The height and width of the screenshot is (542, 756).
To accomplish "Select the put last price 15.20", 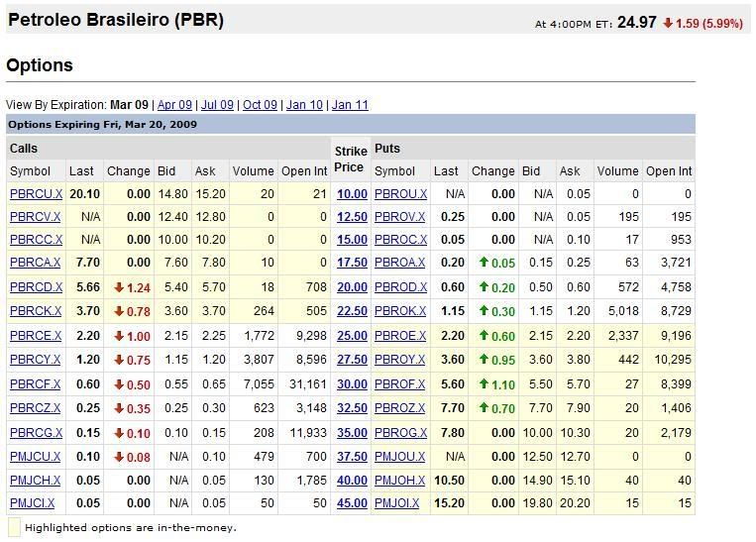I will click(x=450, y=503).
